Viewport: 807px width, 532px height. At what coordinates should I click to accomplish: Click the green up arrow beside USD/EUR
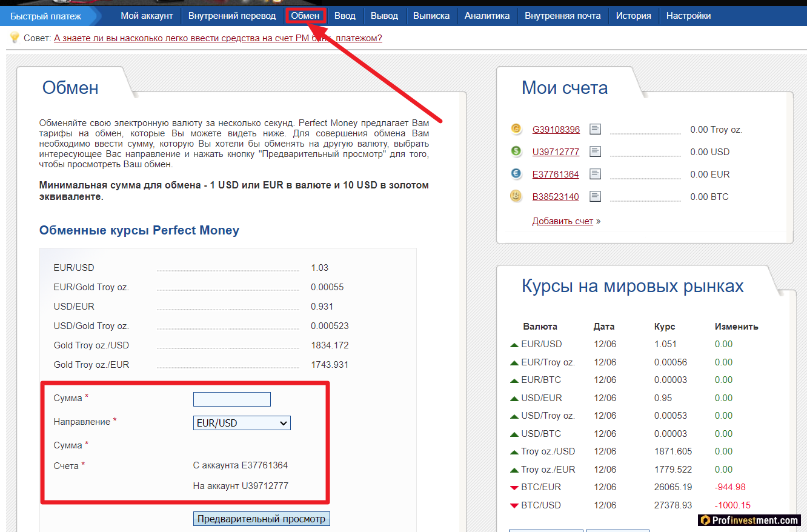pos(514,399)
